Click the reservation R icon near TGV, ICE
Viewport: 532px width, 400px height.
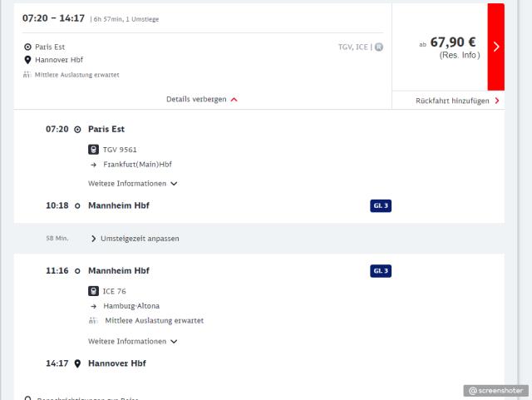point(379,47)
